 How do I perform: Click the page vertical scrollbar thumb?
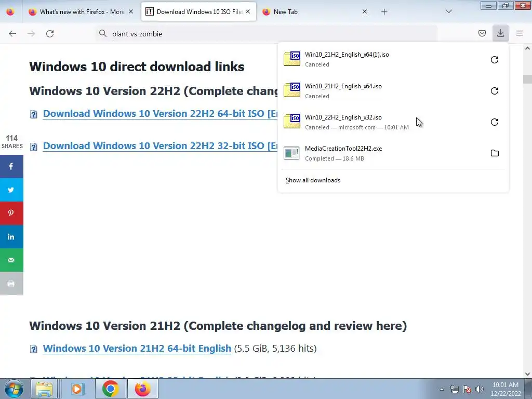tap(527, 79)
